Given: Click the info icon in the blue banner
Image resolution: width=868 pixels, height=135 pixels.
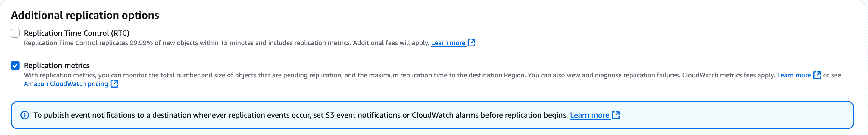Looking at the screenshot, I should click(x=25, y=115).
